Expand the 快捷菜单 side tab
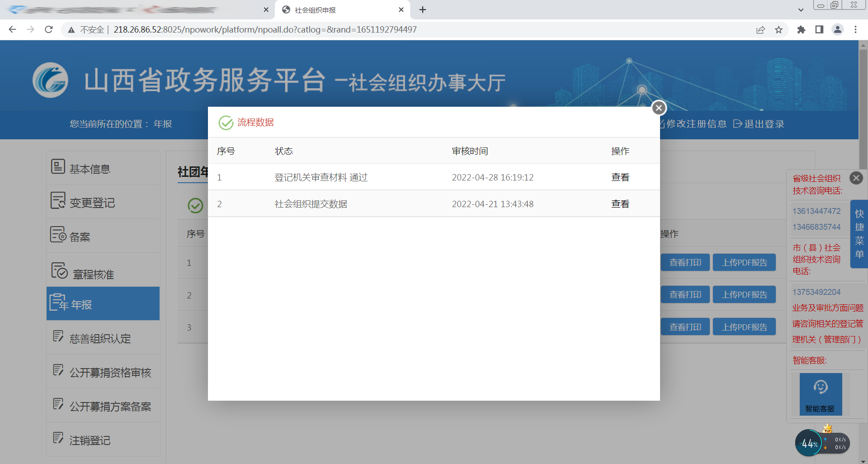Viewport: 868px width, 464px height. 859,234
